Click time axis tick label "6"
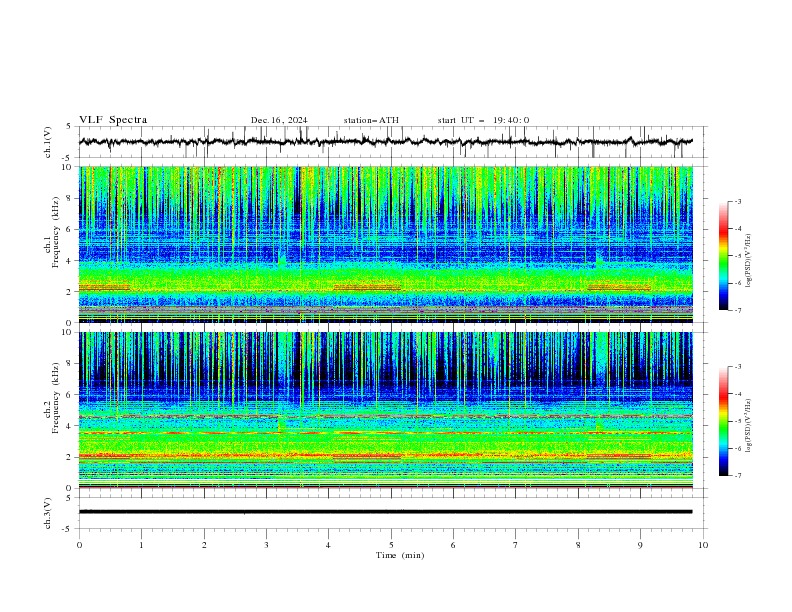 (x=453, y=545)
